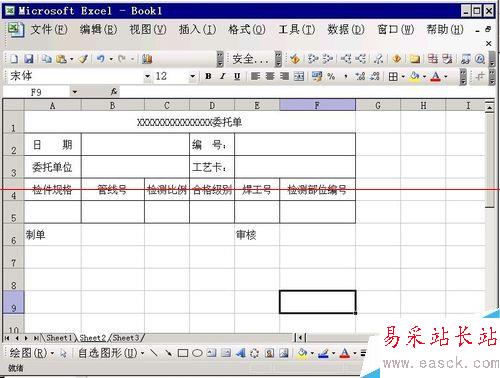Viewport: 500px width, 378px height.
Task: Click the cell labeled 审核
Action: coord(257,235)
